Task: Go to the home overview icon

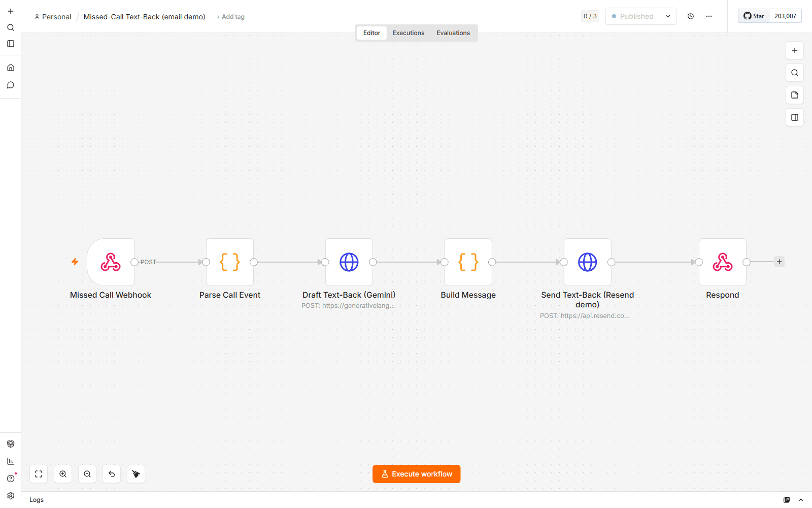Action: coord(11,68)
